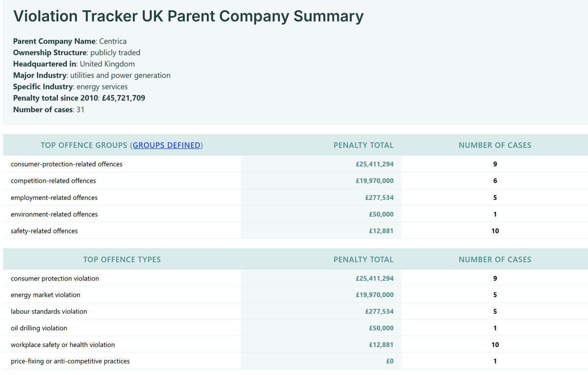The image size is (588, 375).
Task: Select the environment-related offences row label
Action: coord(54,214)
